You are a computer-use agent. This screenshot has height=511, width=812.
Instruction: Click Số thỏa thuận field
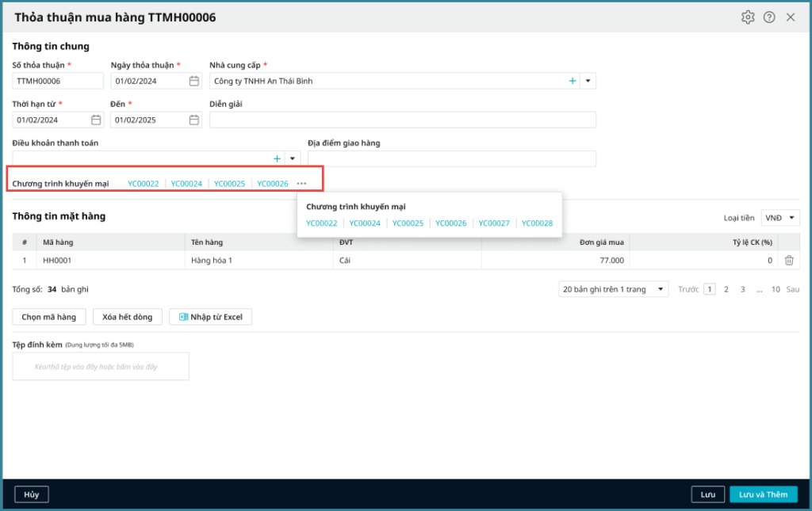point(57,81)
